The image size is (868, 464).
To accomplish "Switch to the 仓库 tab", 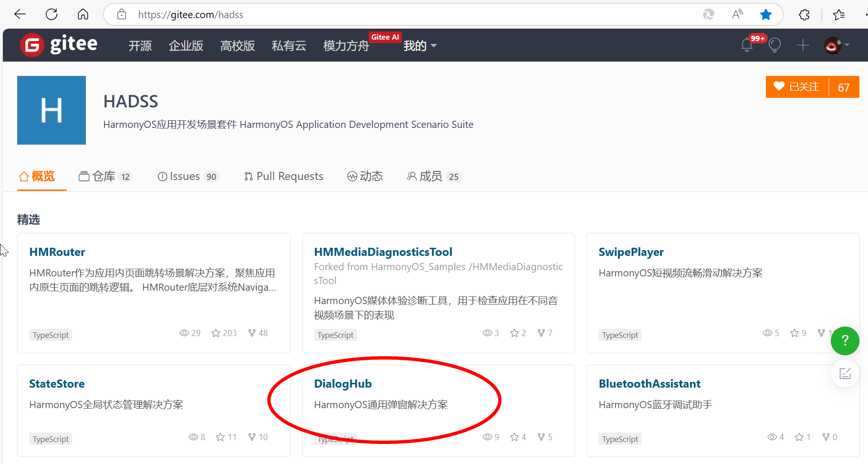I will point(105,177).
